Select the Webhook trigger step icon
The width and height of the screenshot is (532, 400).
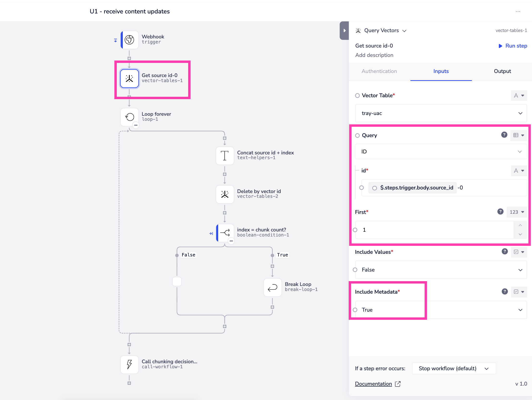point(129,40)
